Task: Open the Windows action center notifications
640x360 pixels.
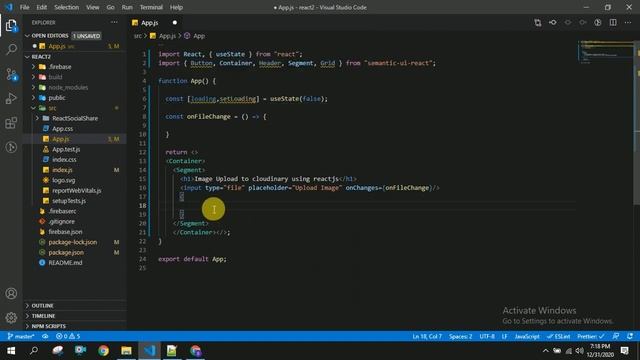Action: point(624,351)
